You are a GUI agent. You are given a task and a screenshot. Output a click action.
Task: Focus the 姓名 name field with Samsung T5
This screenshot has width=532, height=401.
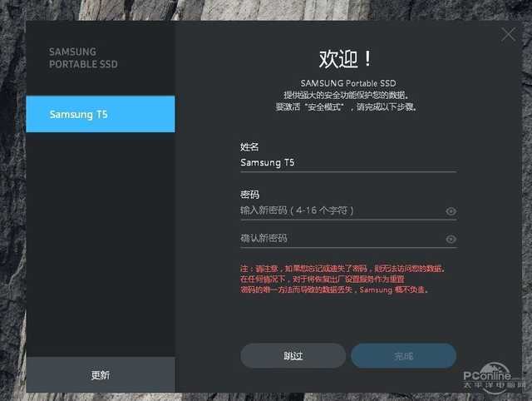coord(348,163)
